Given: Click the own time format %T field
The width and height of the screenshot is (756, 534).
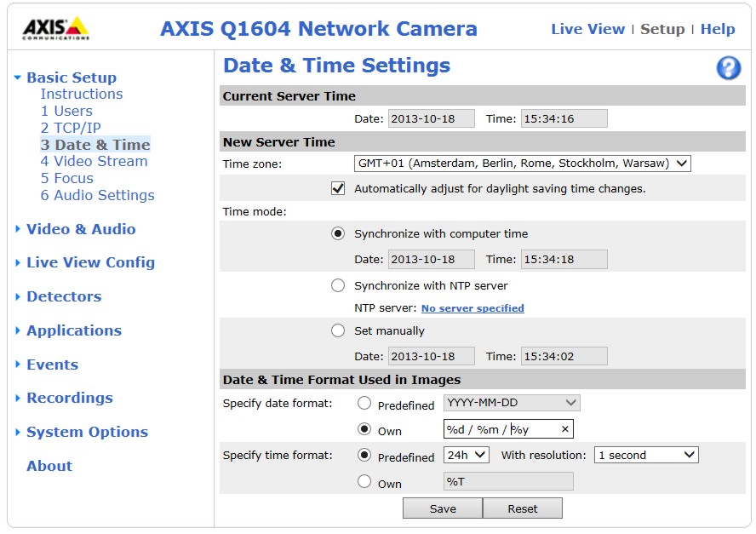Looking at the screenshot, I should click(x=508, y=481).
